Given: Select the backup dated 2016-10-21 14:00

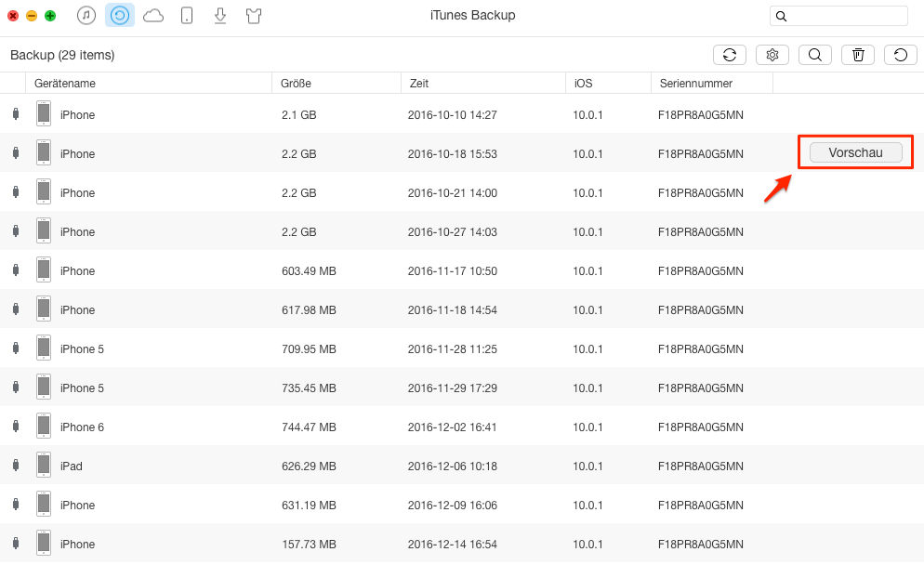Looking at the screenshot, I should (462, 192).
